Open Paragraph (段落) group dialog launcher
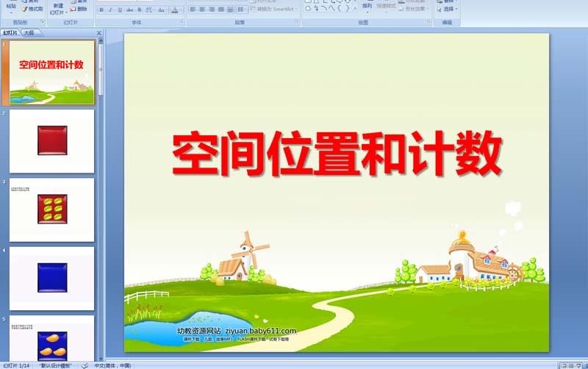588x369 pixels. (297, 22)
